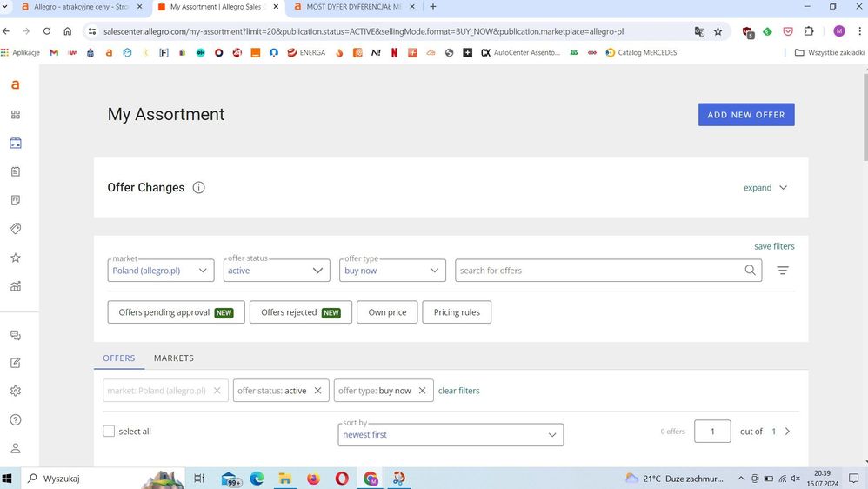Reload the browser page
Image resolution: width=868 pixels, height=489 pixels.
point(47,31)
